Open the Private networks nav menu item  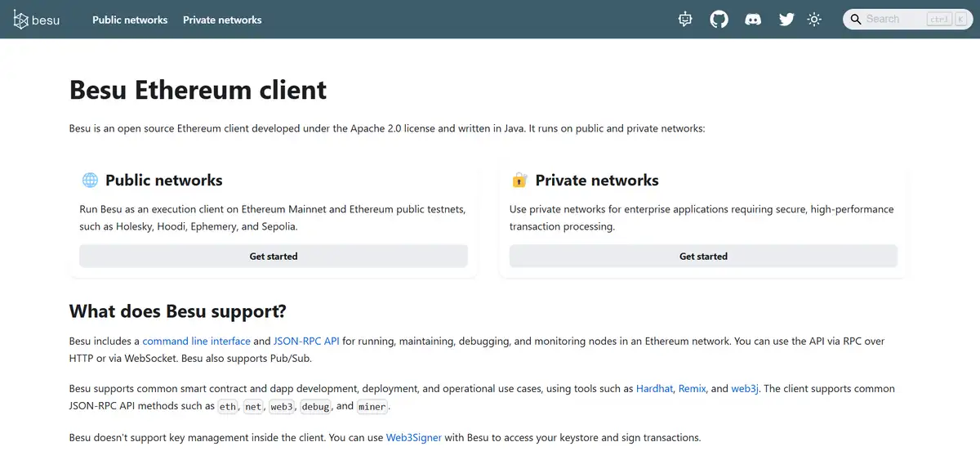[222, 20]
